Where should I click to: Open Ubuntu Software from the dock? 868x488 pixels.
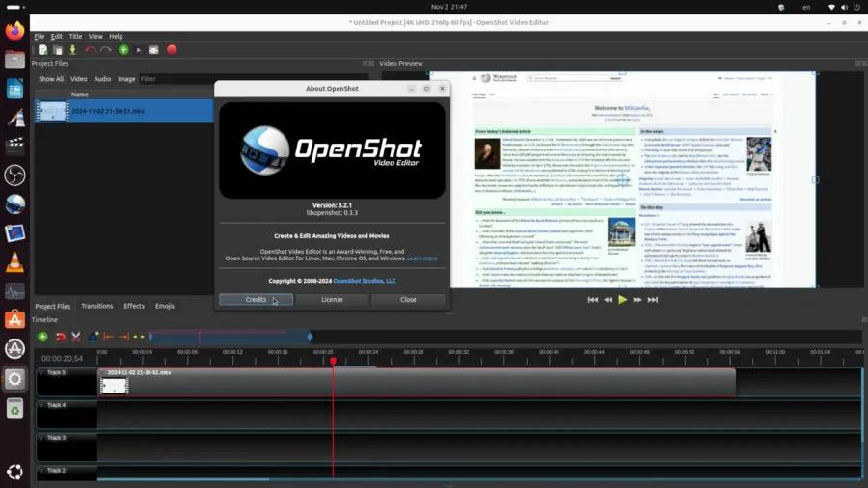14,320
